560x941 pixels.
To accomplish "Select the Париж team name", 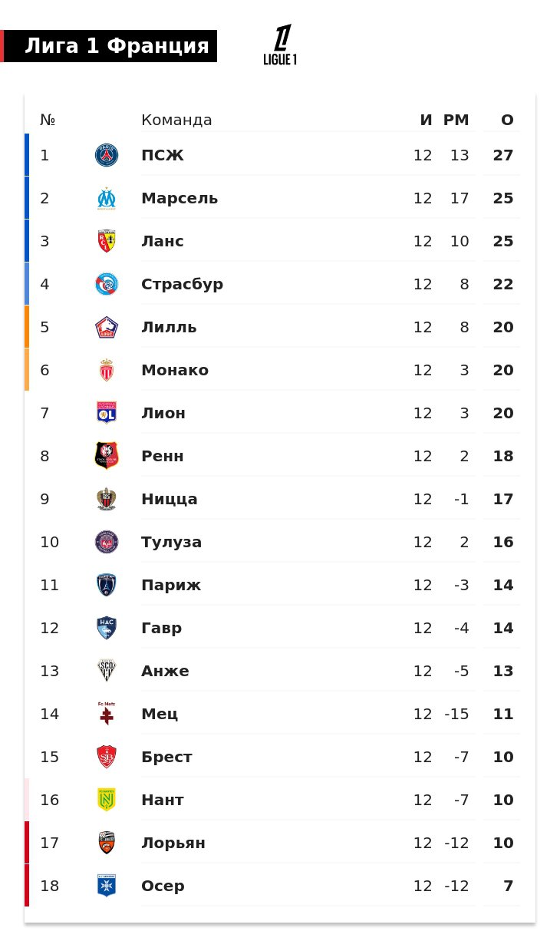I will [171, 586].
